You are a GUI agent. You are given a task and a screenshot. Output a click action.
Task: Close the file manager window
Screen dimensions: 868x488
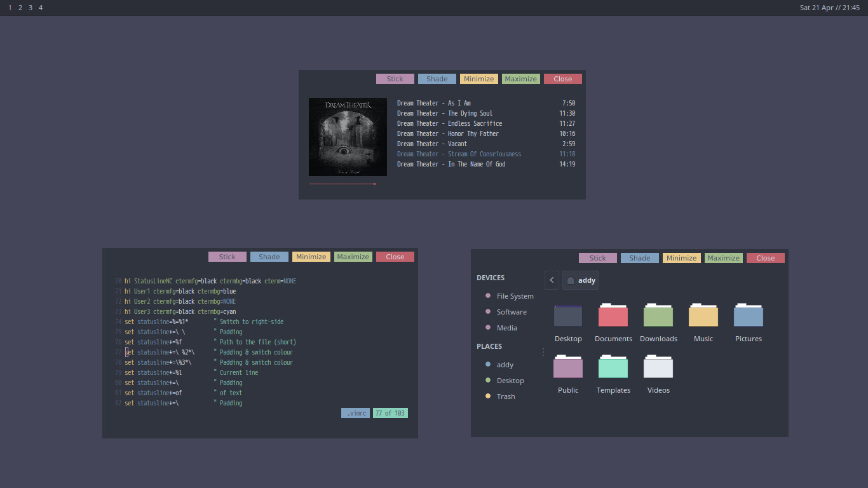(766, 258)
